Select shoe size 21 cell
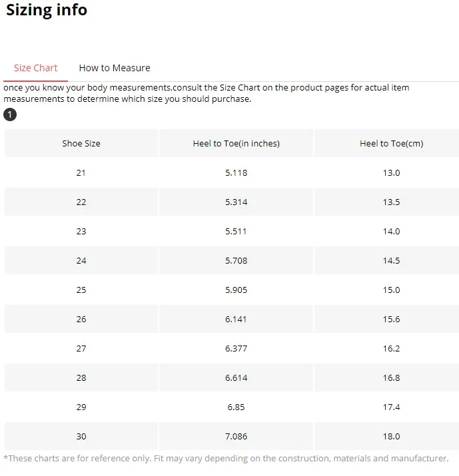 81,172
